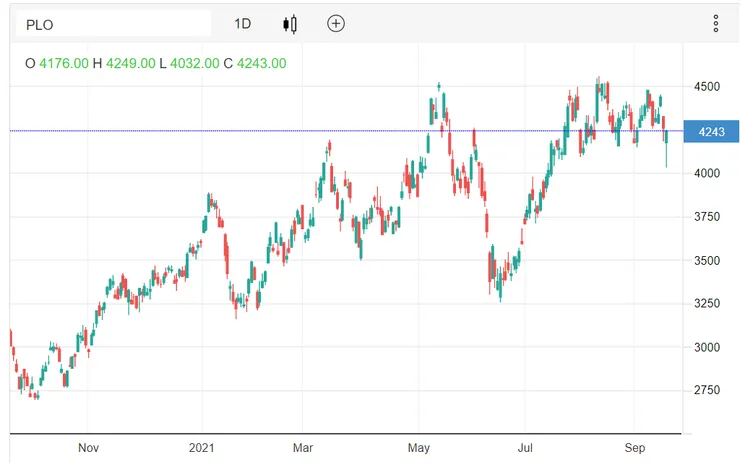Select the 2750 price axis label
This screenshot has width=740, height=463.
coord(706,390)
